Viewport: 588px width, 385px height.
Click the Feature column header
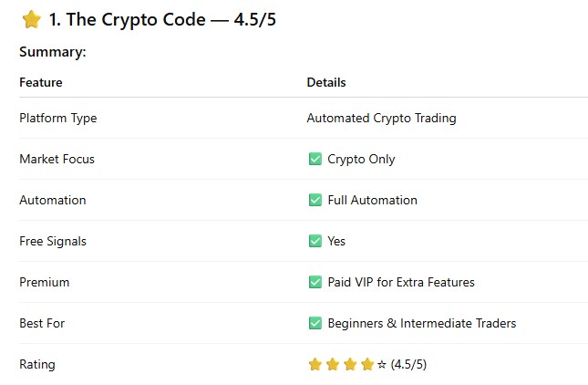[x=41, y=83]
